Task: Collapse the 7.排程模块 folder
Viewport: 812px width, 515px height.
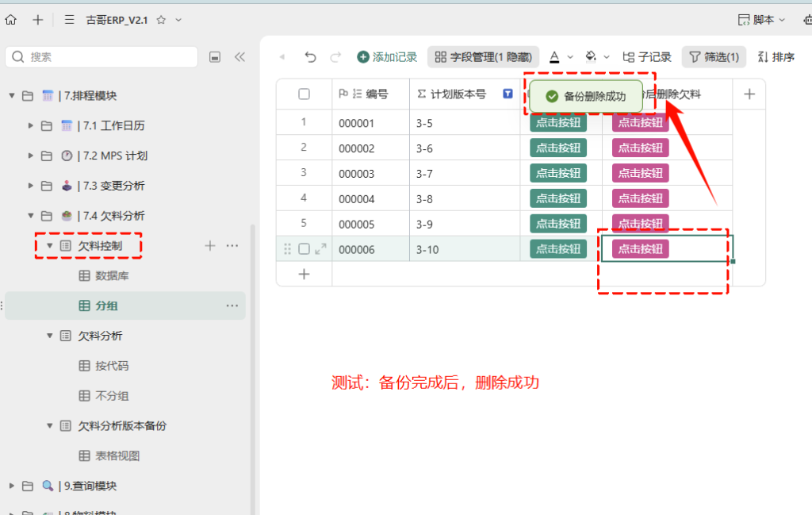Action: tap(11, 96)
